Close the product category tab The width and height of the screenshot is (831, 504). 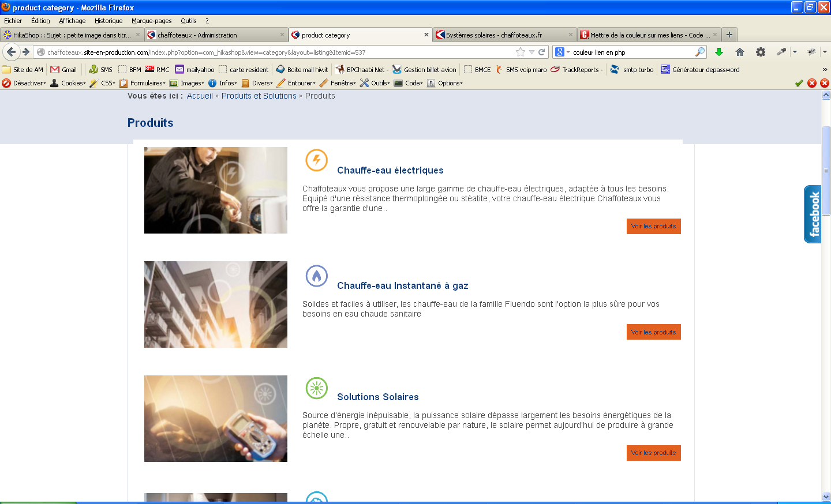[426, 35]
